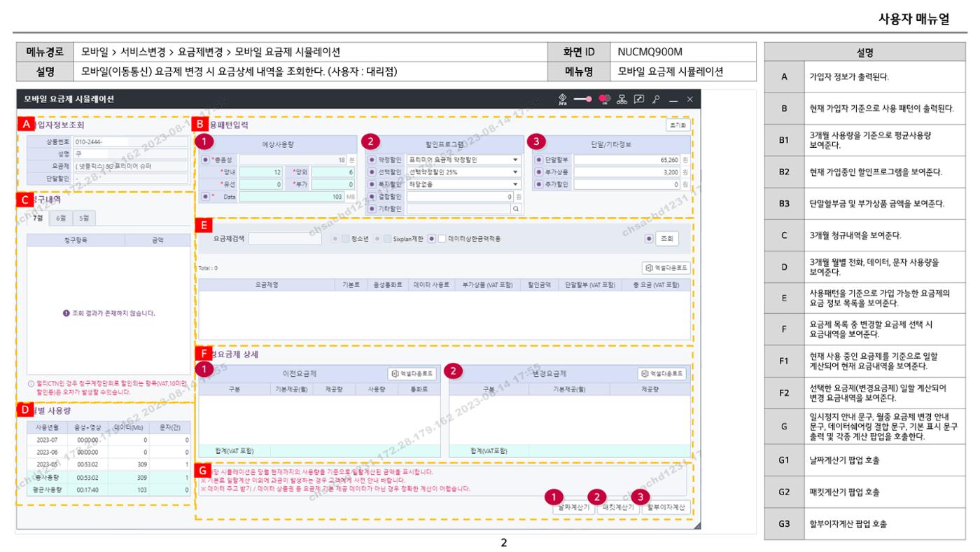This screenshot has width=980, height=552.
Task: Switch to the 6월 billing tab
Action: [x=61, y=219]
